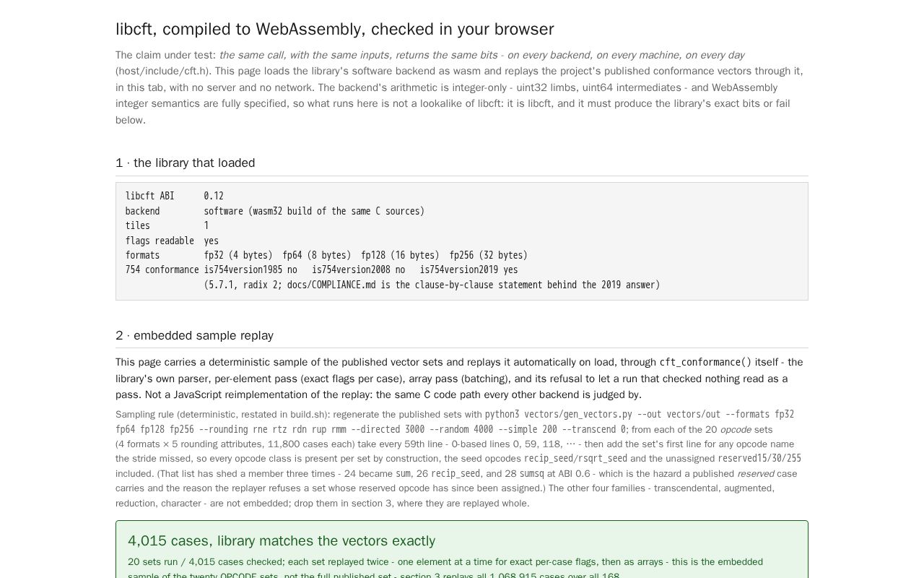Click the italic claim under test sentence
This screenshot has height=578, width=924.
[481, 56]
